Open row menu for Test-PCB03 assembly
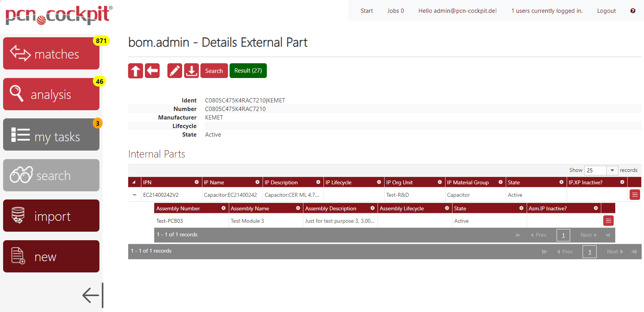This screenshot has height=312, width=644. point(608,221)
